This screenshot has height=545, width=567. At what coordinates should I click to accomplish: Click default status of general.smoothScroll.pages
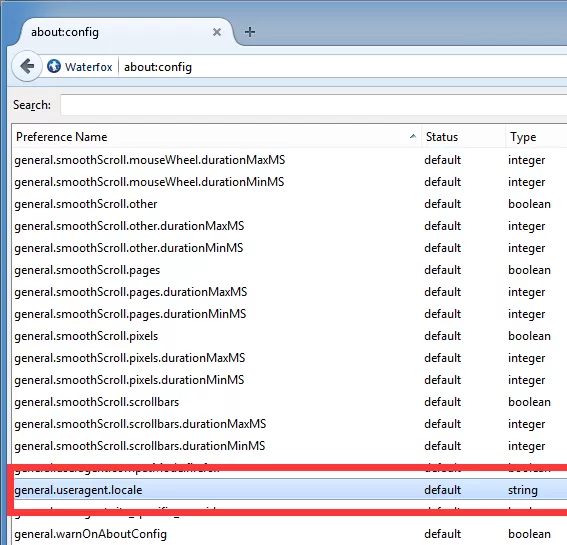coord(443,270)
